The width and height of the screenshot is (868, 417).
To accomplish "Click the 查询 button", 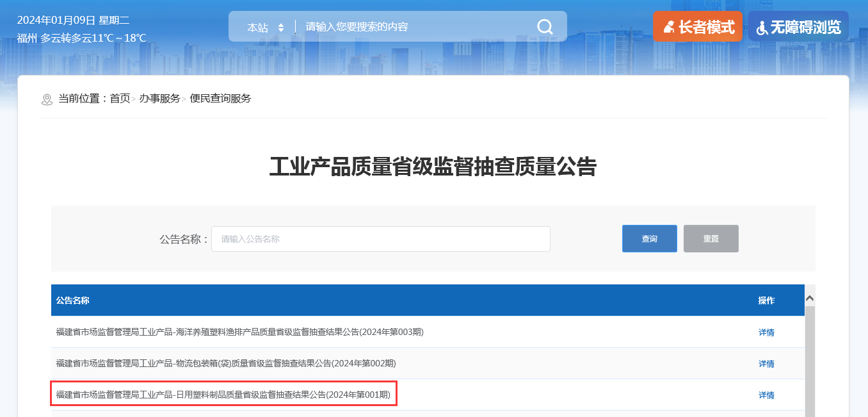I will pyautogui.click(x=650, y=239).
